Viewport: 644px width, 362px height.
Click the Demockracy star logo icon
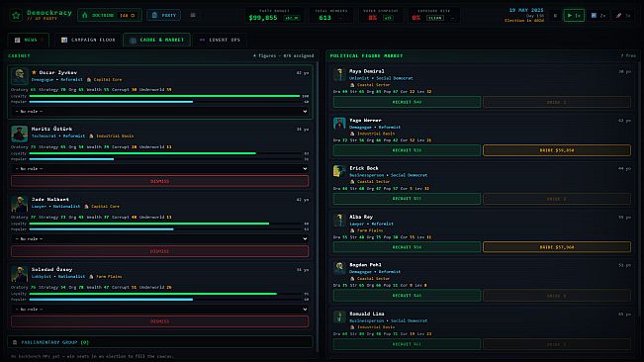[x=16, y=16]
